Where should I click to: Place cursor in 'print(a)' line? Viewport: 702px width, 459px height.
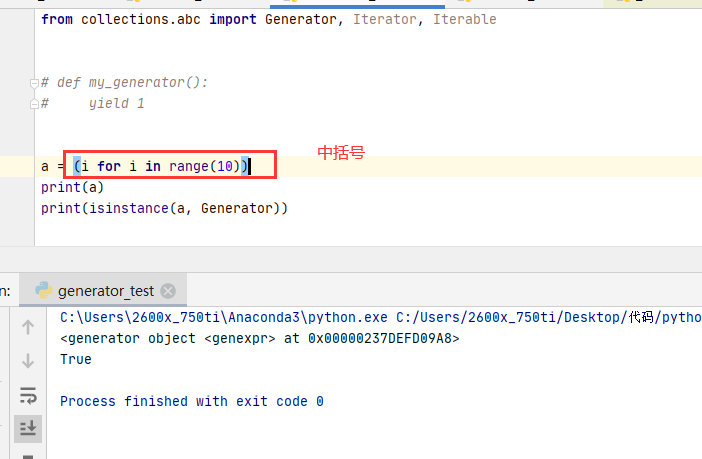tap(73, 187)
